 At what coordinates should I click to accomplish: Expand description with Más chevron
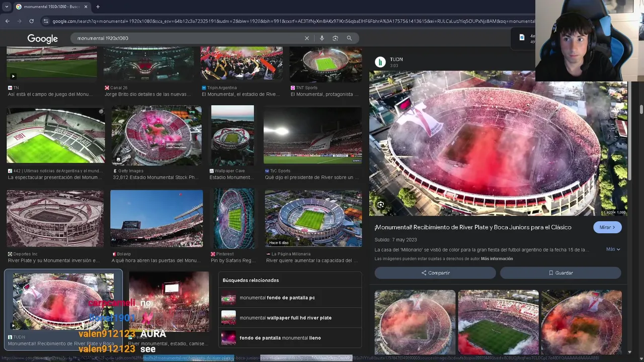(613, 249)
